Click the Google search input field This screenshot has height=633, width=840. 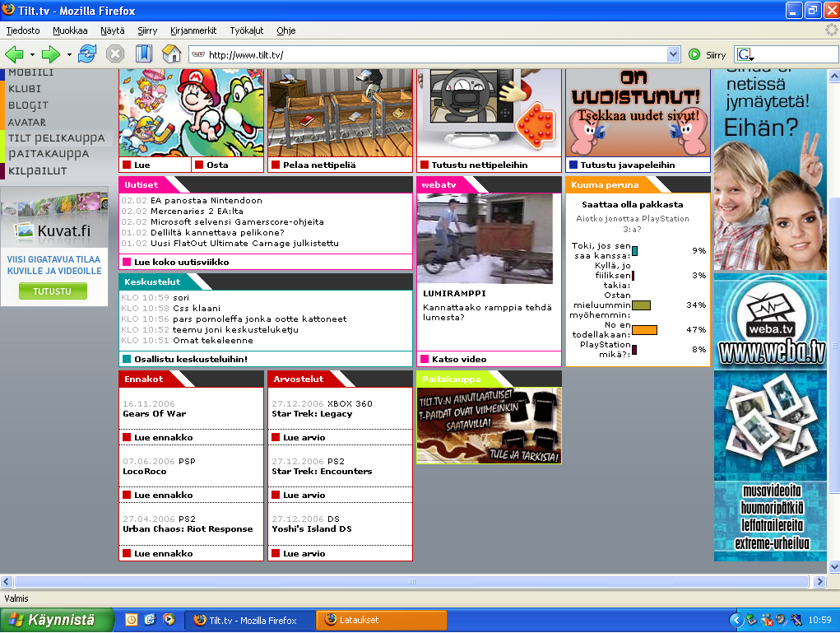click(x=796, y=54)
